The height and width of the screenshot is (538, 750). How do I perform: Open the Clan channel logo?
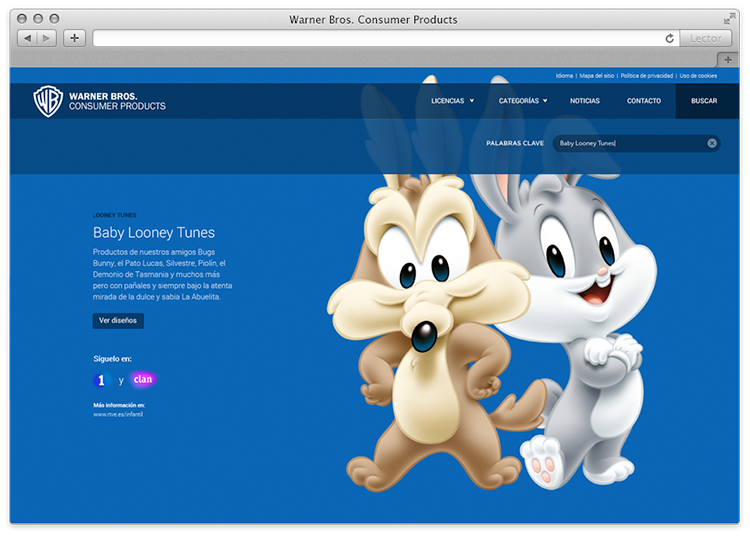pyautogui.click(x=143, y=380)
